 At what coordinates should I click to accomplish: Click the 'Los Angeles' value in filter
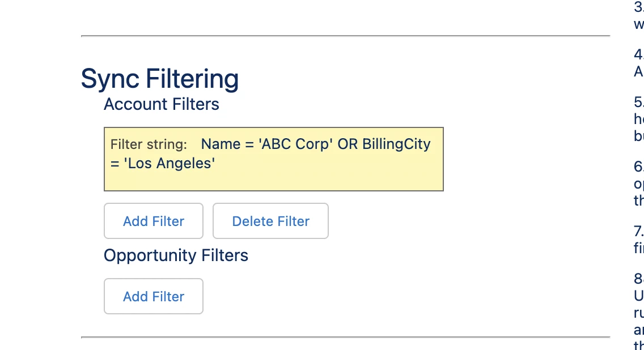169,164
